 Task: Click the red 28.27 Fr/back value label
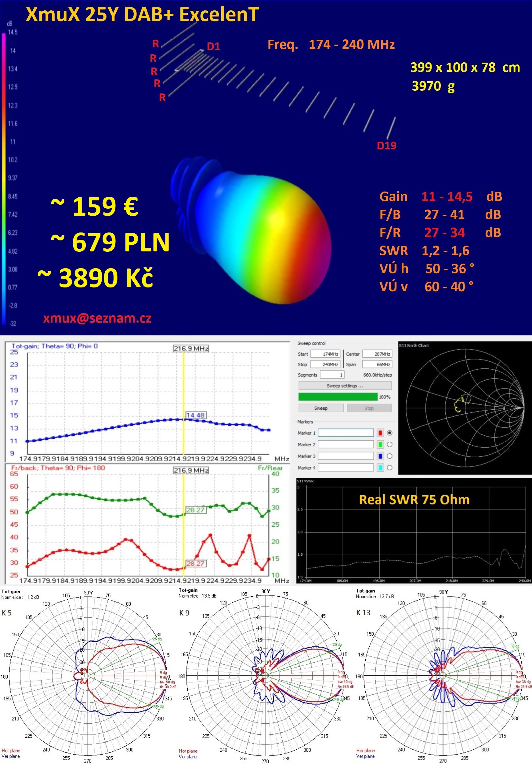coord(196,563)
